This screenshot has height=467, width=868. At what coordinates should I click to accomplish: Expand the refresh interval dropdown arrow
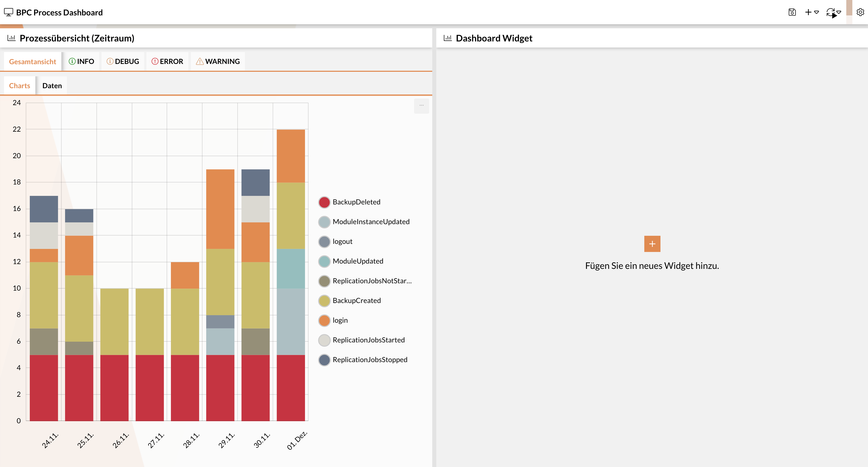(x=839, y=12)
